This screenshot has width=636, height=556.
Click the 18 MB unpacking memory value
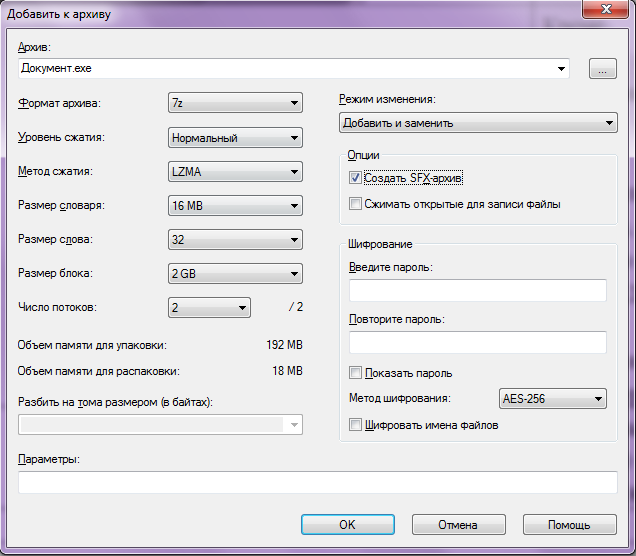point(287,371)
